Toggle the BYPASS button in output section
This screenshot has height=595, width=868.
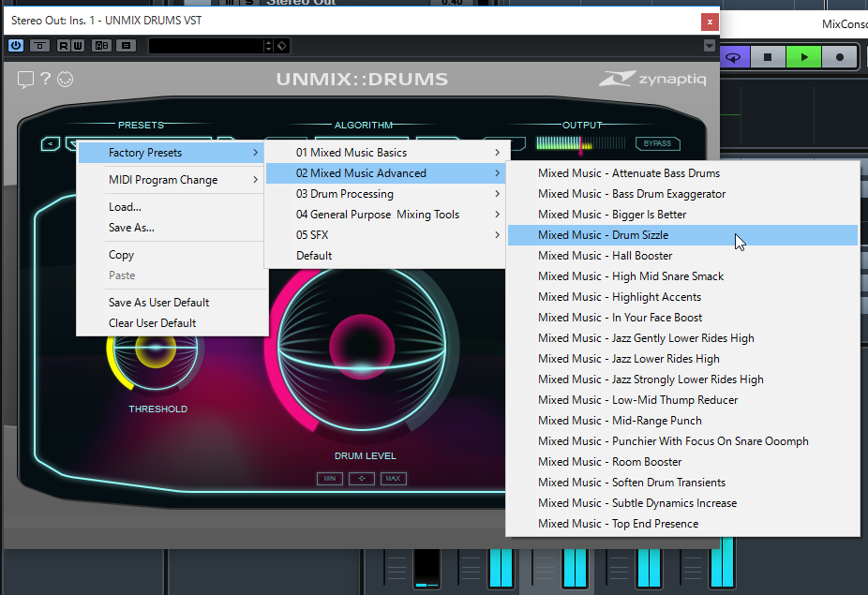[x=658, y=143]
